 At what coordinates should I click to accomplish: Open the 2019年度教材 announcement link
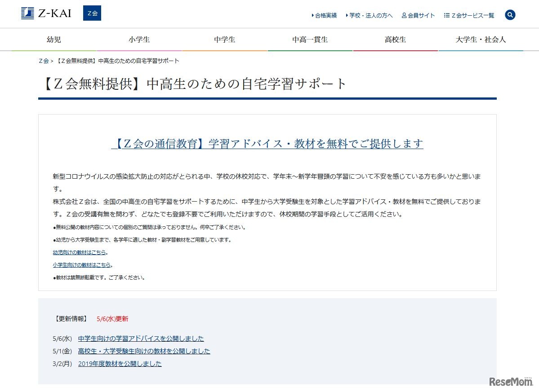pyautogui.click(x=120, y=364)
